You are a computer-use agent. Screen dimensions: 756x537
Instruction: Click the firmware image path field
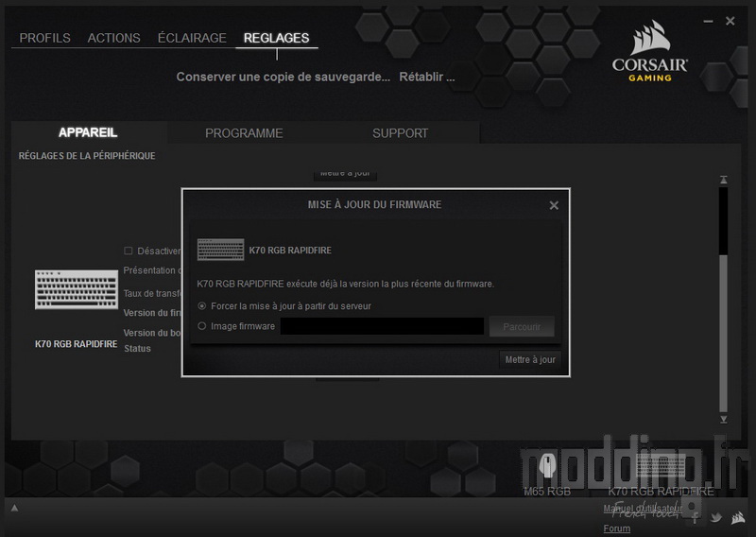point(382,326)
